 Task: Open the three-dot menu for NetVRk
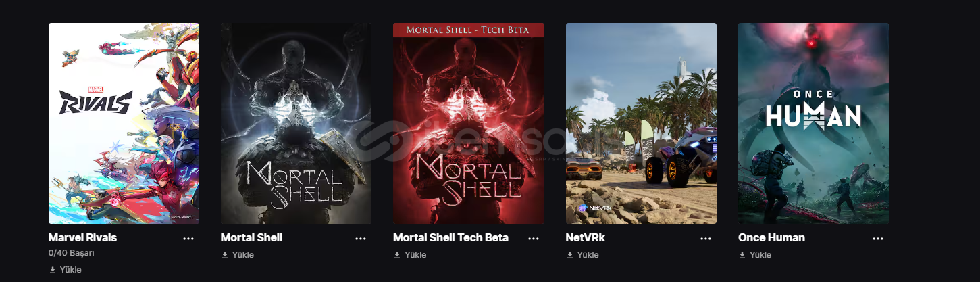(x=706, y=239)
